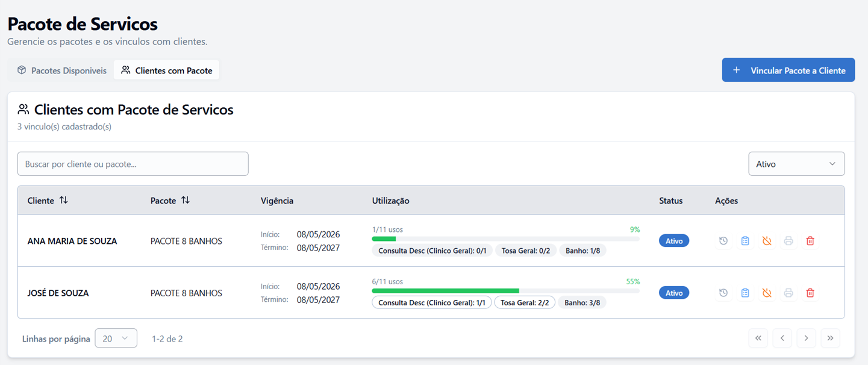Screen dimensions: 868x365
Task: Open usage history for José de Souza
Action: (723, 293)
